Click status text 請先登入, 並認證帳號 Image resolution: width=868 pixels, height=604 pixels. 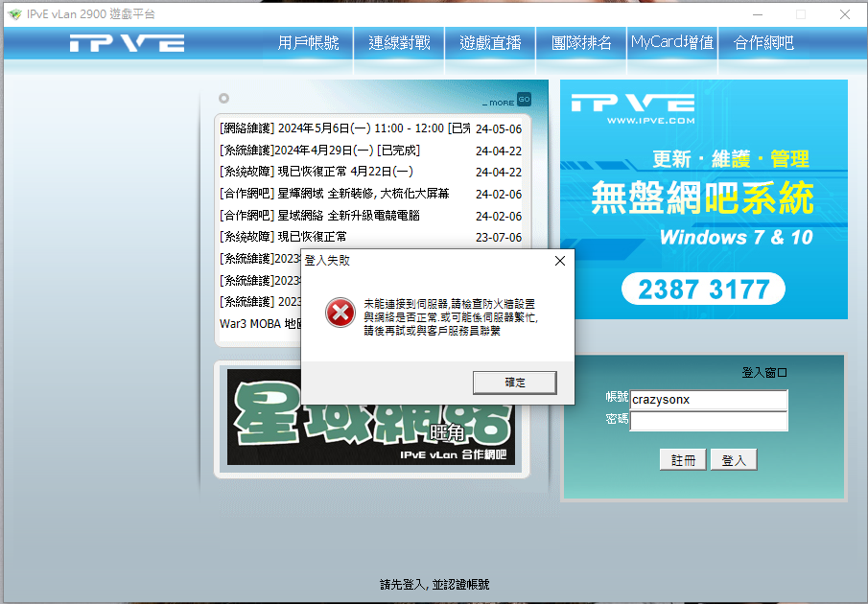(x=434, y=585)
